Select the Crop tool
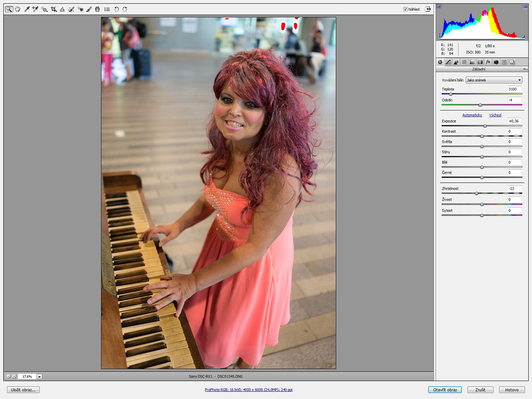The image size is (532, 399). tap(54, 9)
